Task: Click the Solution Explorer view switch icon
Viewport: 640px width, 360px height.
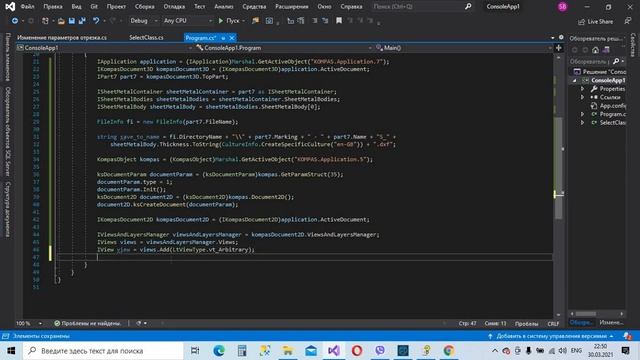Action: click(x=606, y=50)
